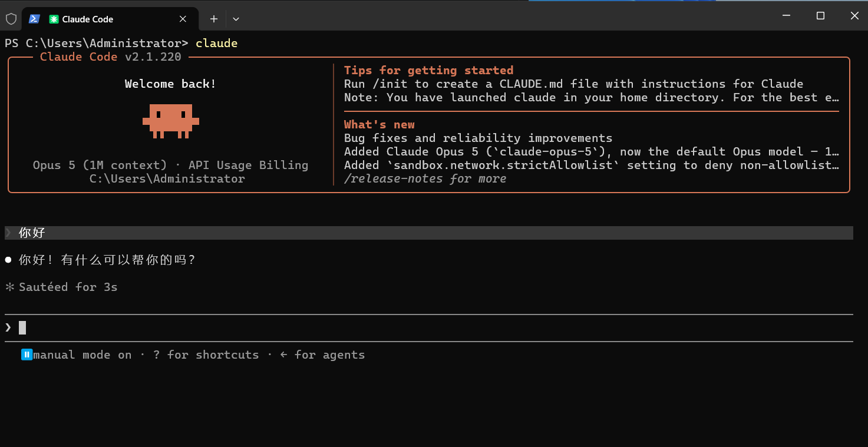Click the ← for agents hint
Image resolution: width=868 pixels, height=447 pixels.
(x=322, y=355)
